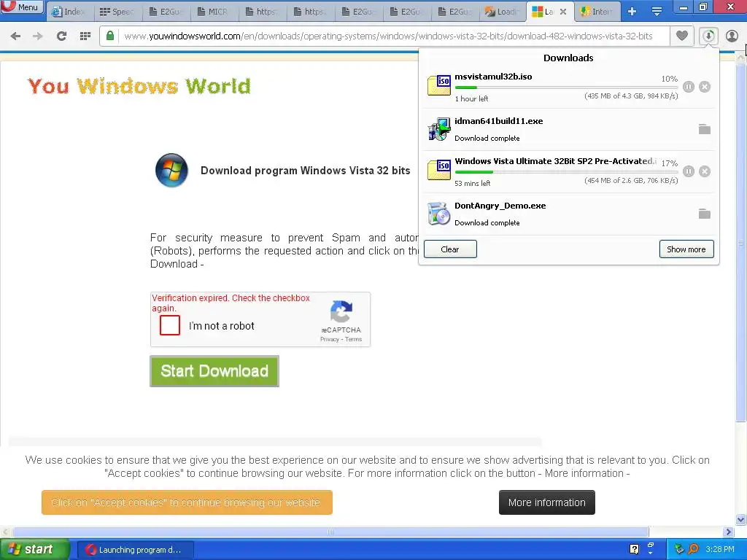The image size is (747, 560).
Task: Show DontAngry_Demo.exe in folder
Action: click(705, 214)
